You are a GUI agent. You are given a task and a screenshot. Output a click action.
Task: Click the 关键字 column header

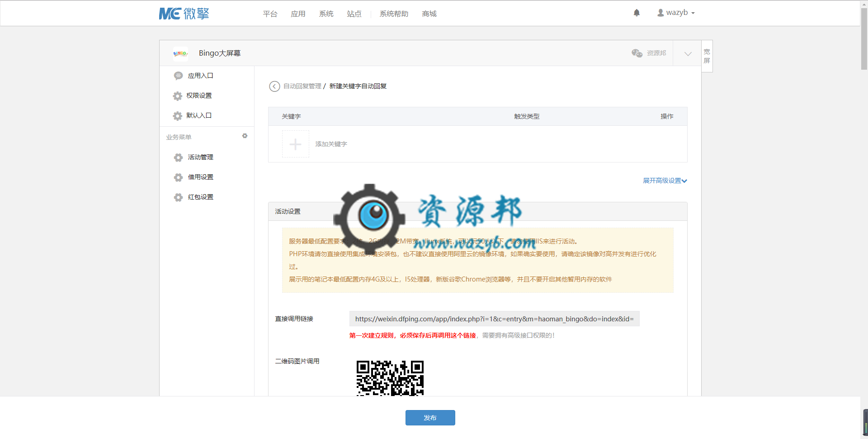pos(291,116)
